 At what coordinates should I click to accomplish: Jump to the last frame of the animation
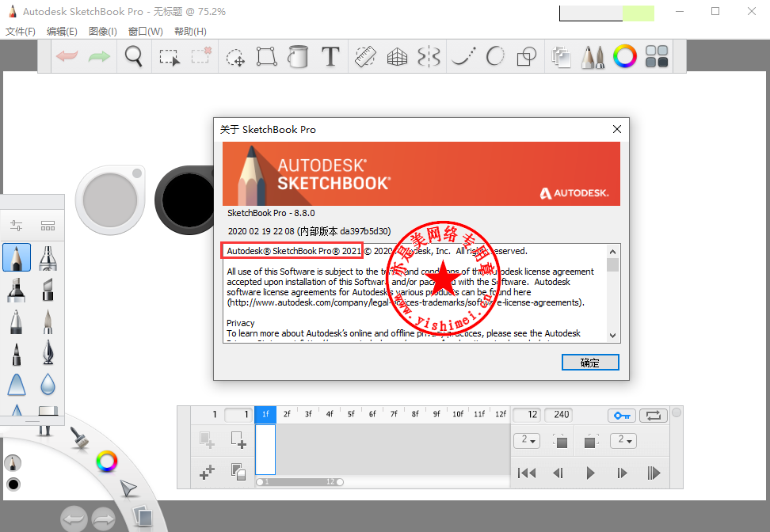[654, 473]
